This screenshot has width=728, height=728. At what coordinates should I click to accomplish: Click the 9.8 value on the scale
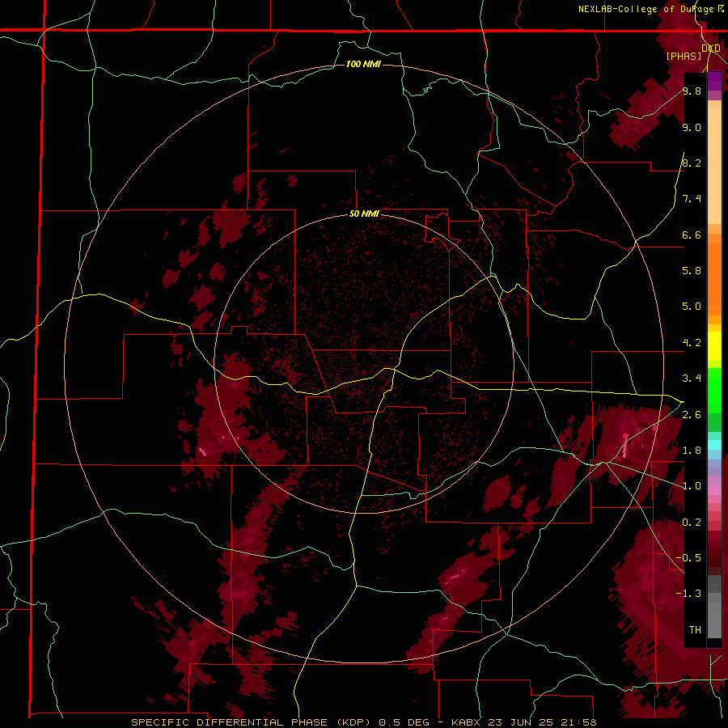692,91
